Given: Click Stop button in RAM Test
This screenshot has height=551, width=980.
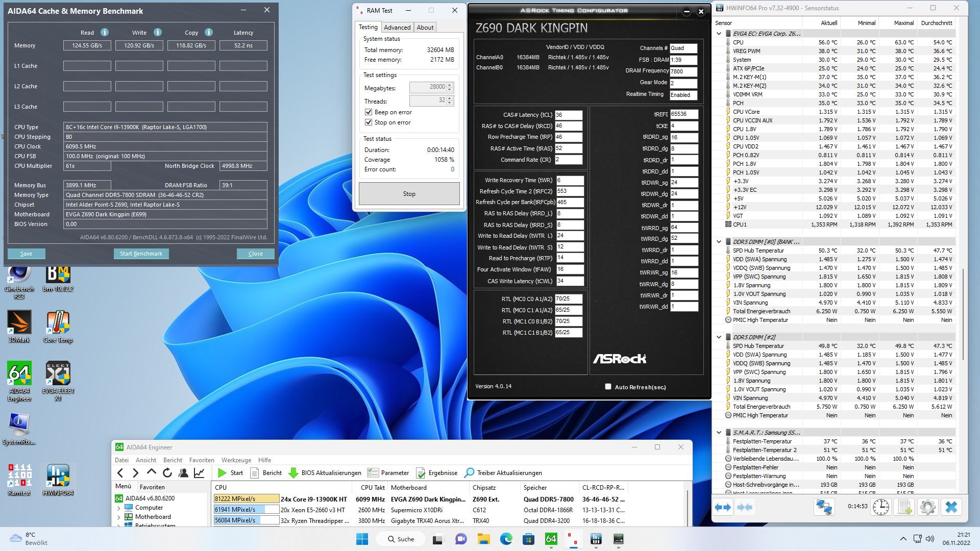Looking at the screenshot, I should pos(409,194).
